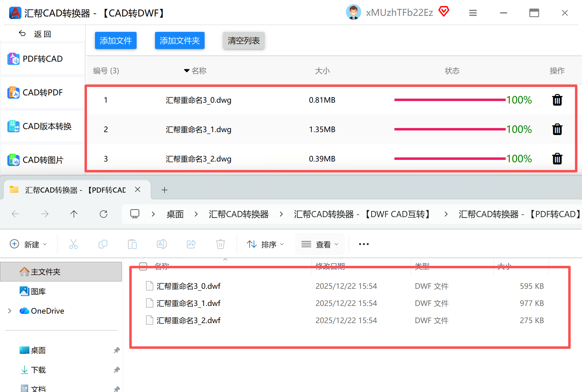Click the 汇帮CAD转换器 app logo
582x392 pixels.
(15, 13)
